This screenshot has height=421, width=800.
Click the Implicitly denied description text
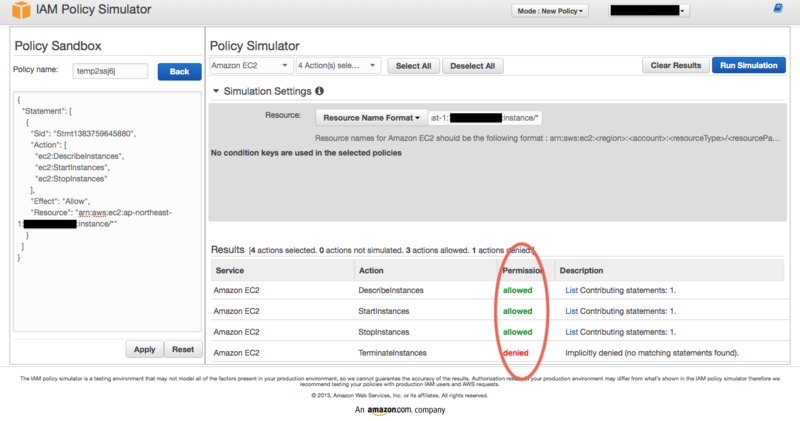pyautogui.click(x=652, y=353)
